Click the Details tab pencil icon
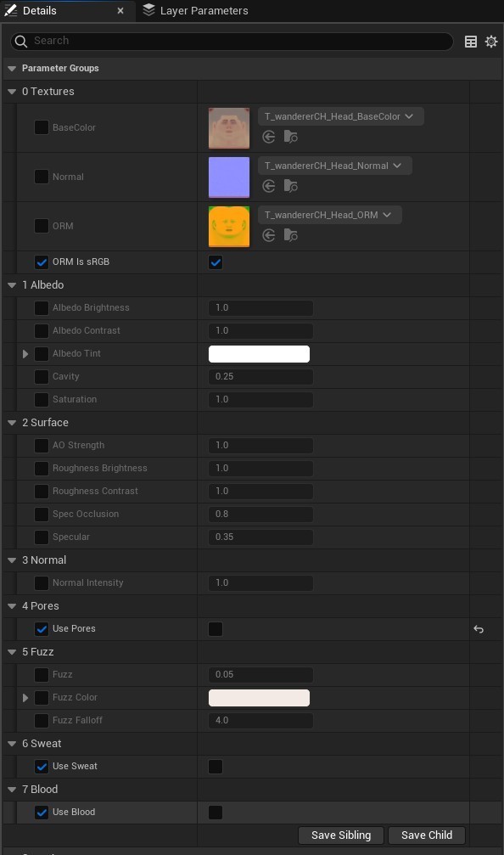The image size is (504, 855). [10, 10]
